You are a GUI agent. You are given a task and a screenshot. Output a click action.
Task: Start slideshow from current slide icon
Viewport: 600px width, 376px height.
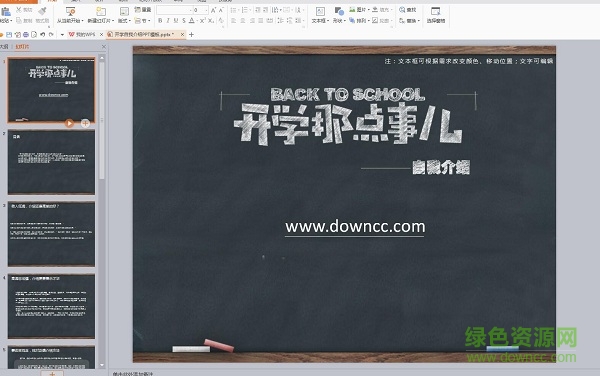pos(70,11)
